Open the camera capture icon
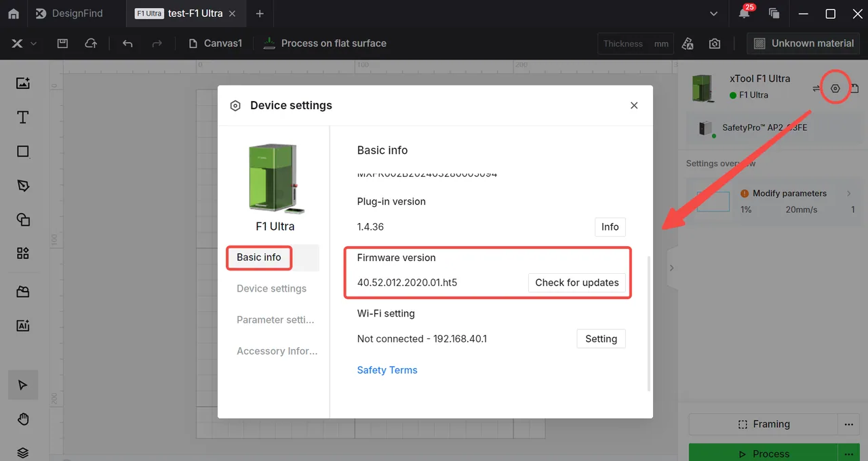Image resolution: width=868 pixels, height=461 pixels. [x=715, y=43]
